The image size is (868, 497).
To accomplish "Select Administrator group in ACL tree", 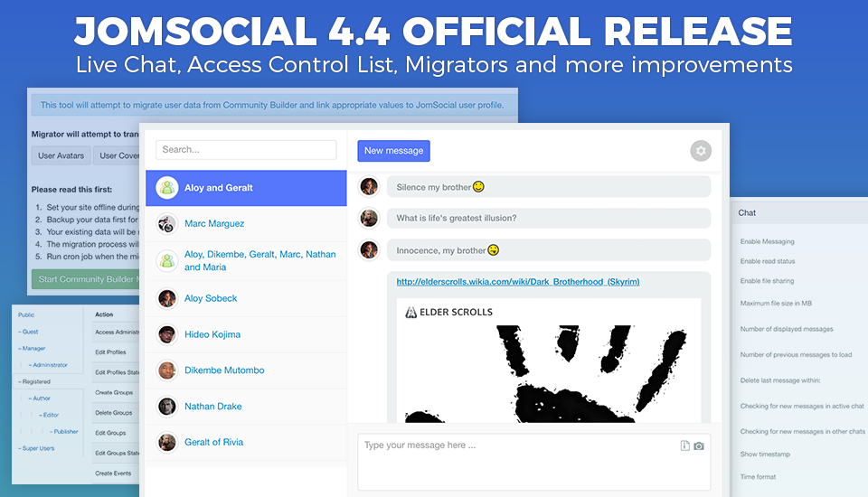I will pyautogui.click(x=48, y=365).
